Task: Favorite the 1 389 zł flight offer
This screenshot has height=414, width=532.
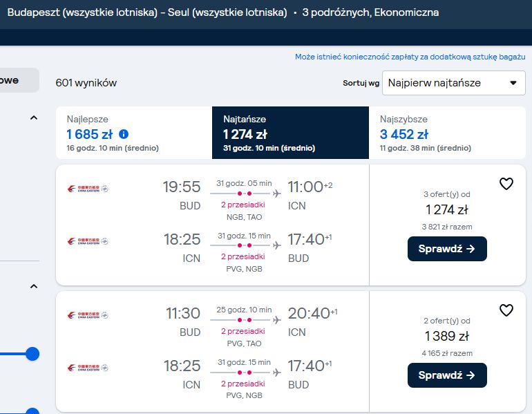Action: [x=506, y=310]
